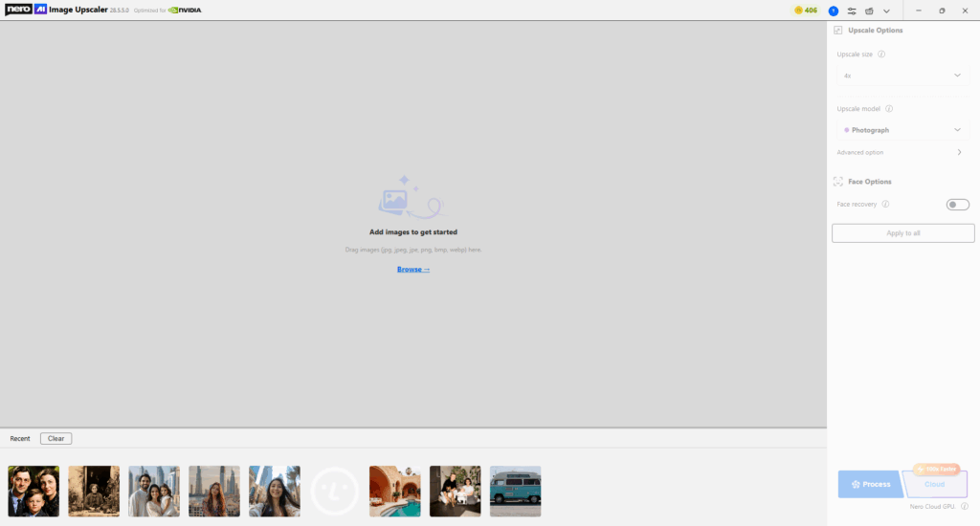980x526 pixels.
Task: Open the Photograph upscale model dropdown
Action: click(x=902, y=130)
